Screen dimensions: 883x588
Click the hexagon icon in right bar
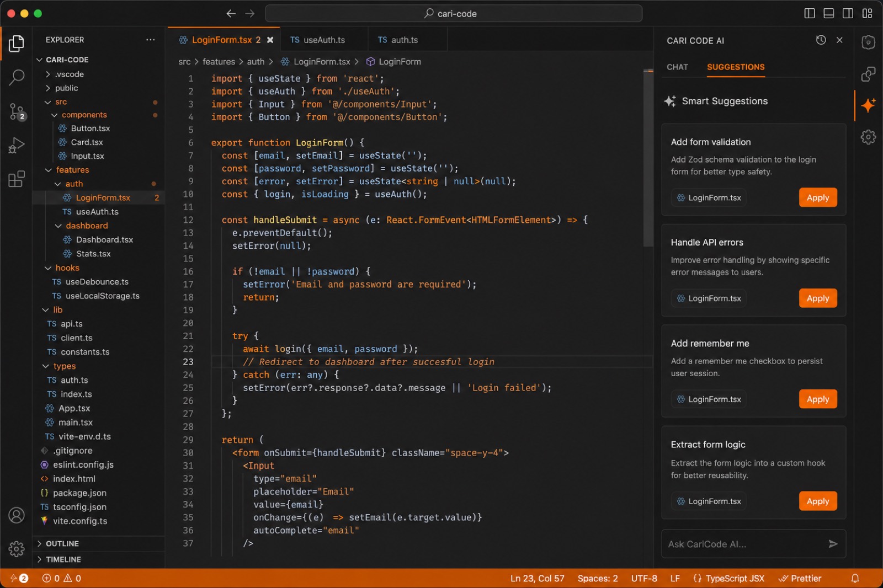tap(868, 42)
